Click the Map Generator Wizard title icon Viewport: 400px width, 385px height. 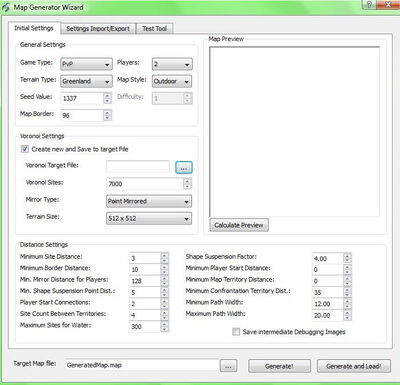6,7
